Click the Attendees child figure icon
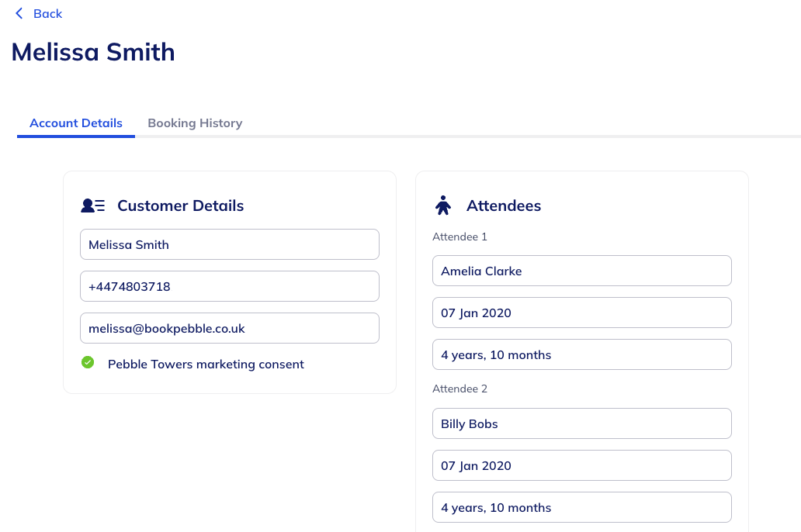 point(443,206)
